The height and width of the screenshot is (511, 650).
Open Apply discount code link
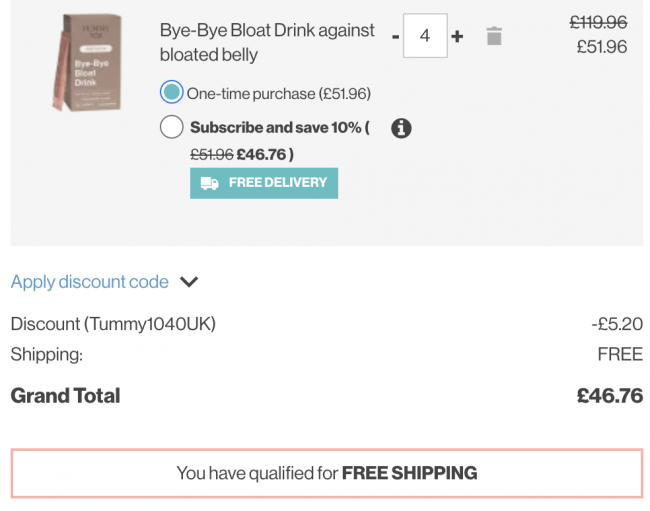click(x=90, y=282)
